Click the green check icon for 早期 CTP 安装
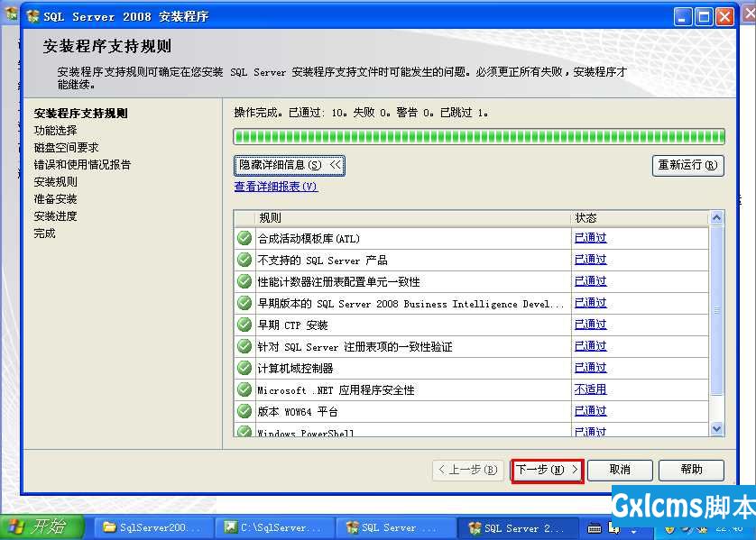 244,325
